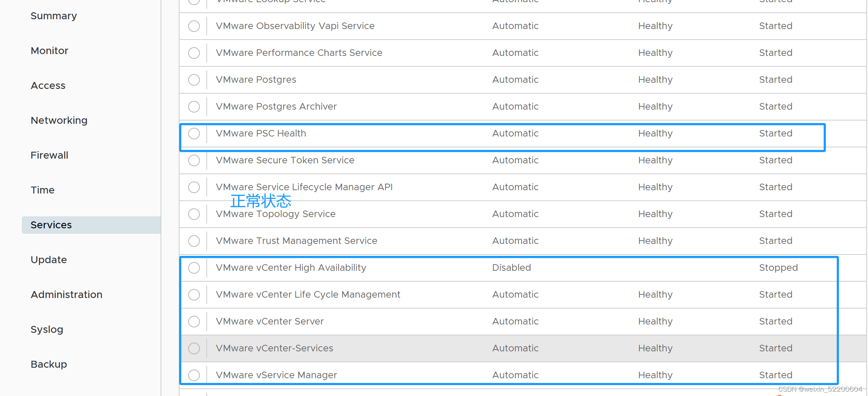Click the VMware vCenter Server name
The image size is (868, 396).
(270, 322)
